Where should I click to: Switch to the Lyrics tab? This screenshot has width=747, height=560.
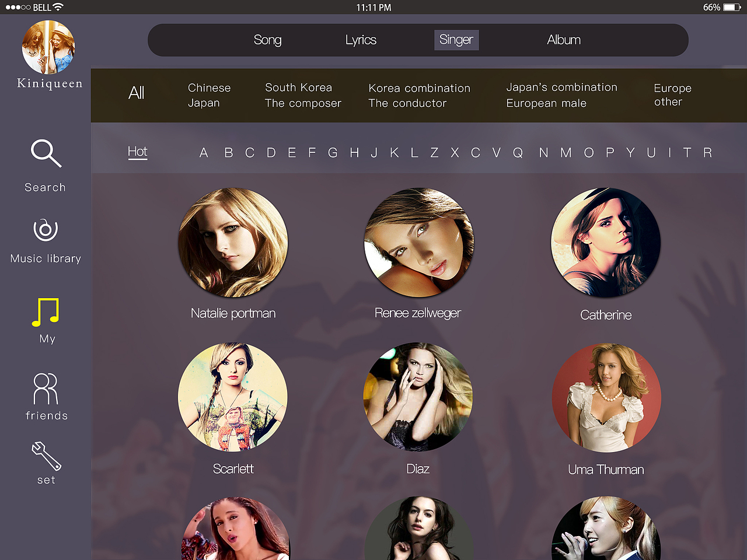coord(361,40)
